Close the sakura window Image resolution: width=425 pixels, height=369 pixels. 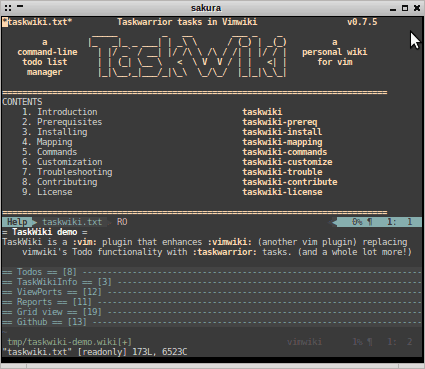pos(417,8)
